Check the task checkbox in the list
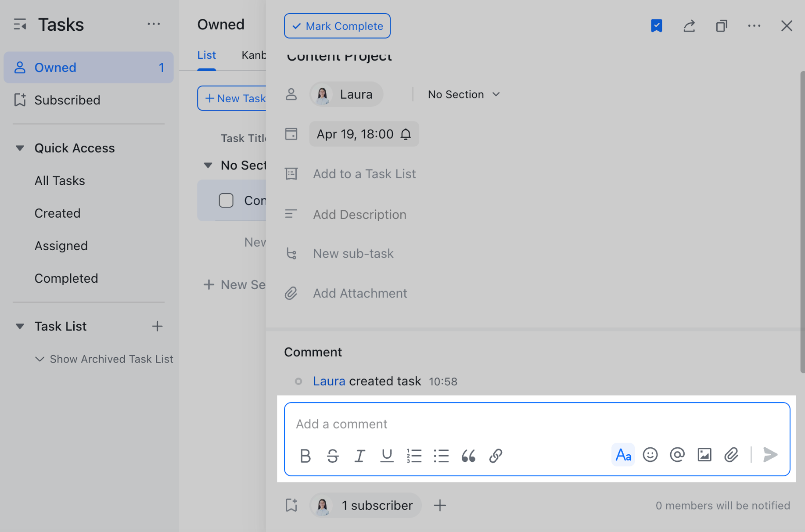This screenshot has height=532, width=805. click(x=226, y=200)
